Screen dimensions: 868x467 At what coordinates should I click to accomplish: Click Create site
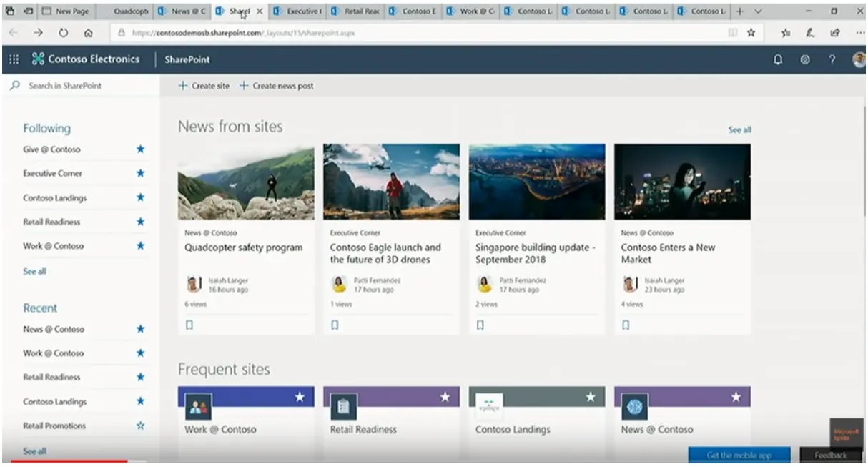coord(204,86)
